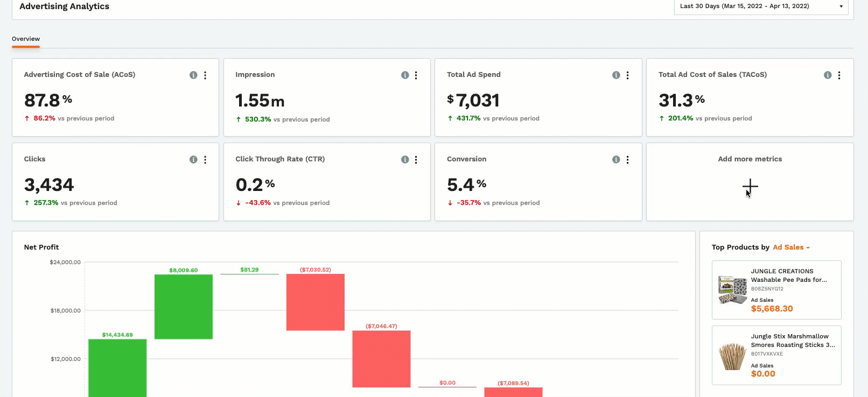The width and height of the screenshot is (868, 397).
Task: Switch to the Overview tab
Action: (x=26, y=39)
